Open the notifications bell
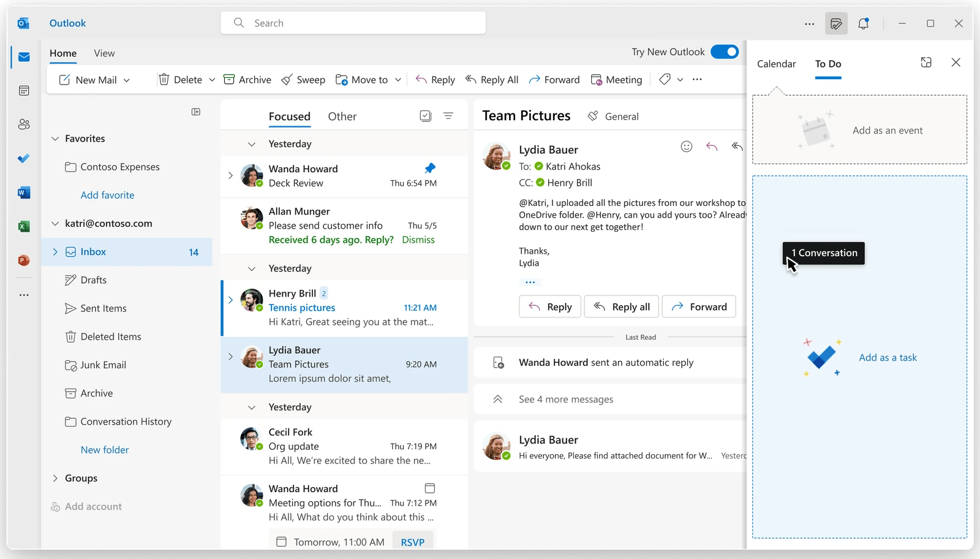 tap(864, 24)
